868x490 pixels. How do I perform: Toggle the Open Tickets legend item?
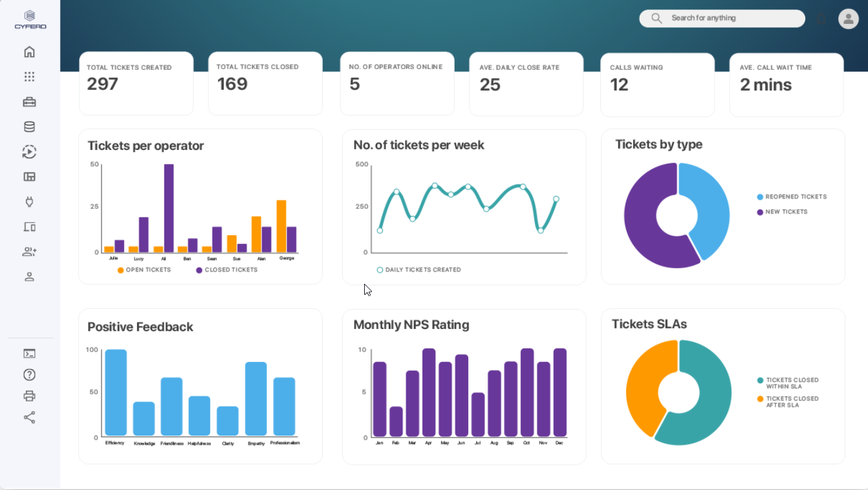point(144,270)
